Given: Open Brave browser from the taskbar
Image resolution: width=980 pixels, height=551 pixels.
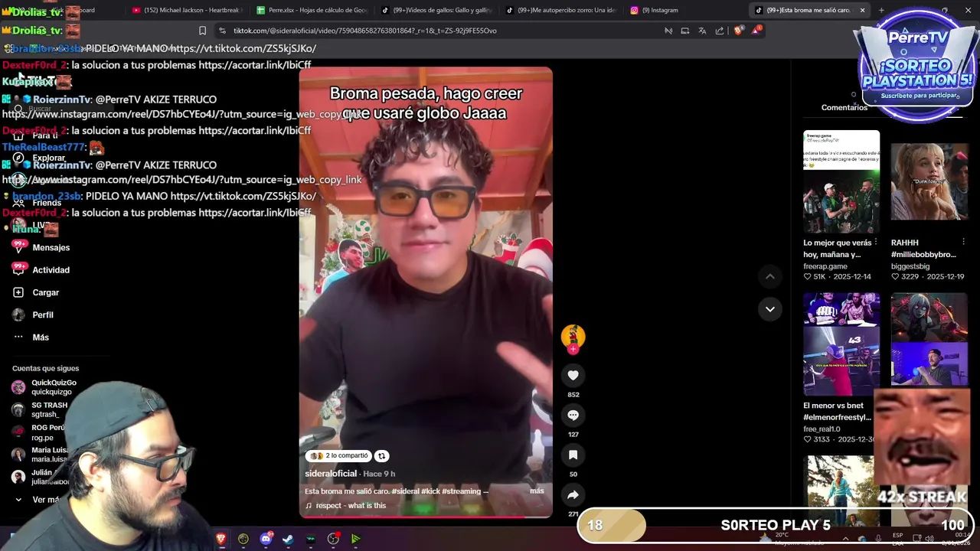Looking at the screenshot, I should click(x=220, y=539).
